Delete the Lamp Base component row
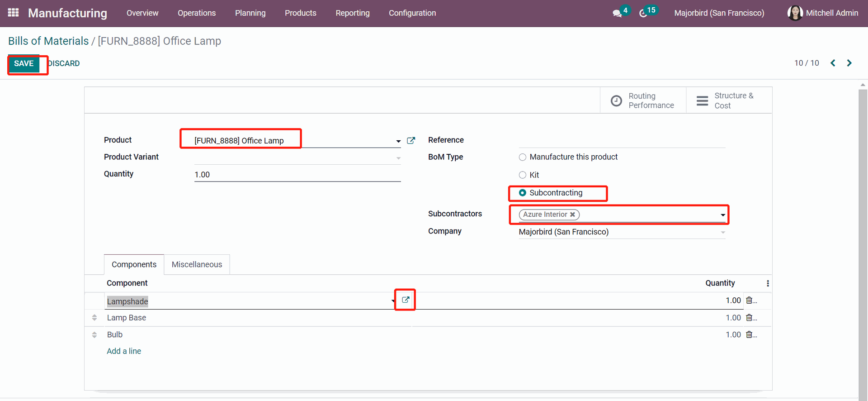Viewport: 868px width, 401px height. [x=750, y=318]
